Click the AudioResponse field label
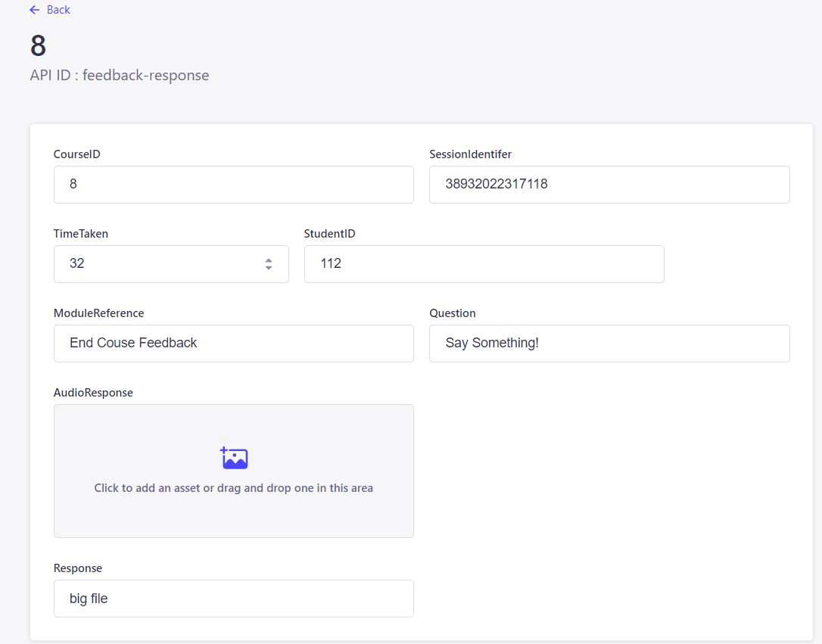This screenshot has height=644, width=822. pos(93,393)
